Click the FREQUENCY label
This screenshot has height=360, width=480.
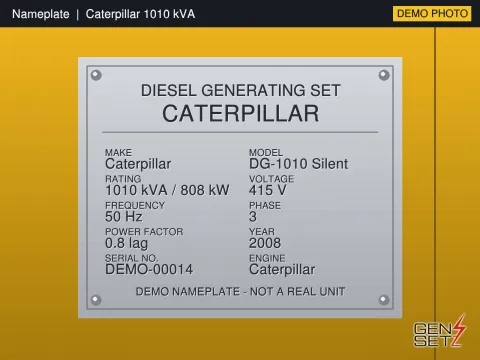pyautogui.click(x=135, y=205)
